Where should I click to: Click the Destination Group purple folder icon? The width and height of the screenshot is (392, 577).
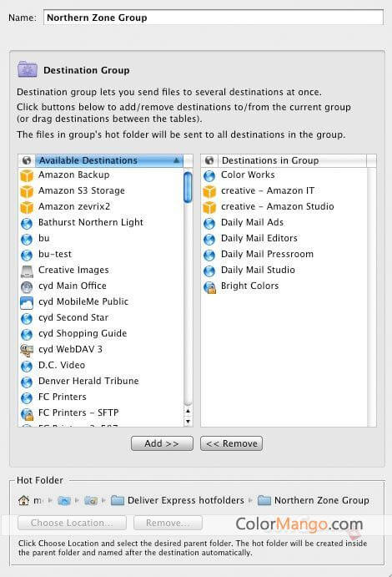[x=28, y=69]
